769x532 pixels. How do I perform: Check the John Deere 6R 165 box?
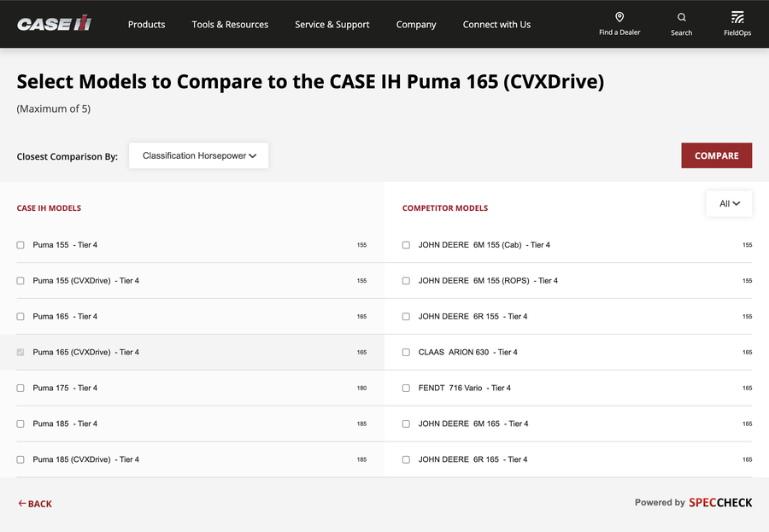pos(406,459)
